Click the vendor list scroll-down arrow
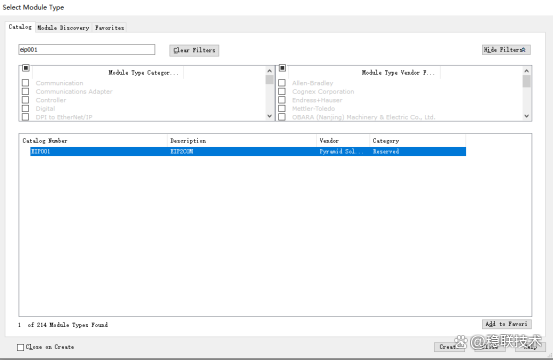This screenshot has width=553, height=361. [527, 116]
